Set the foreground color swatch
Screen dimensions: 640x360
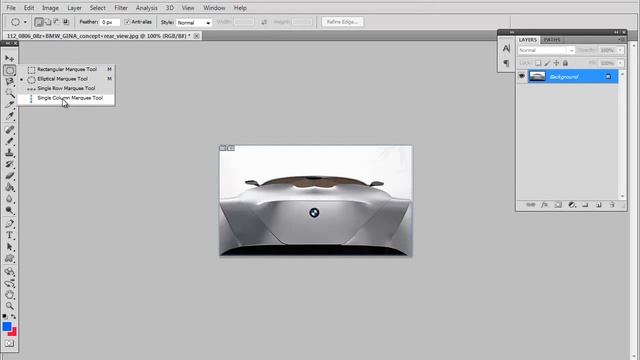(x=7, y=327)
